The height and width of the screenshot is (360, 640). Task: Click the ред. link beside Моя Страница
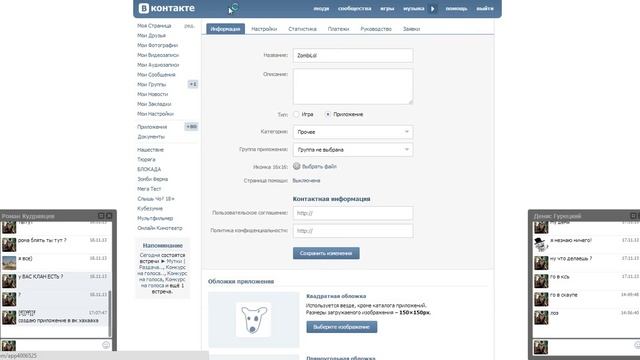189,26
